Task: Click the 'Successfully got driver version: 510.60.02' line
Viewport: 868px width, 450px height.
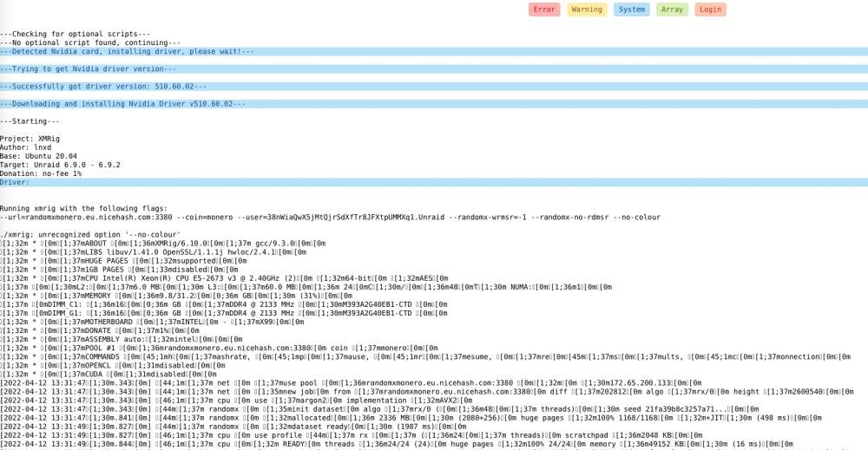Action: [434, 86]
